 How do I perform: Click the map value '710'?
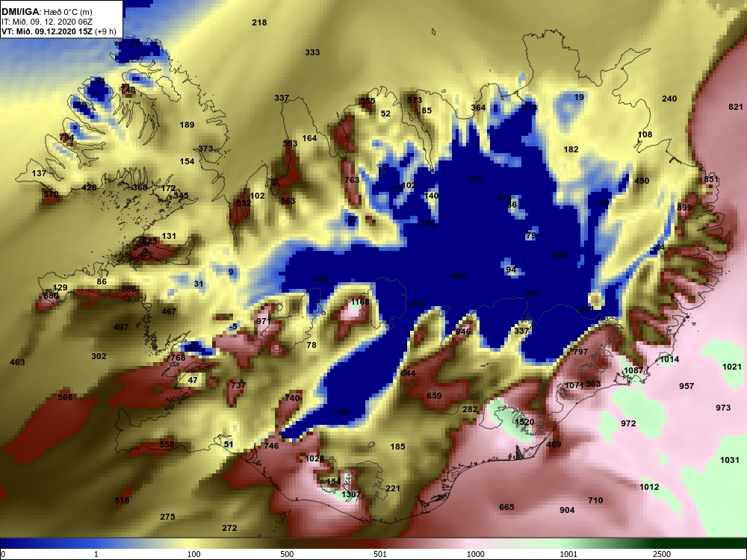click(595, 500)
